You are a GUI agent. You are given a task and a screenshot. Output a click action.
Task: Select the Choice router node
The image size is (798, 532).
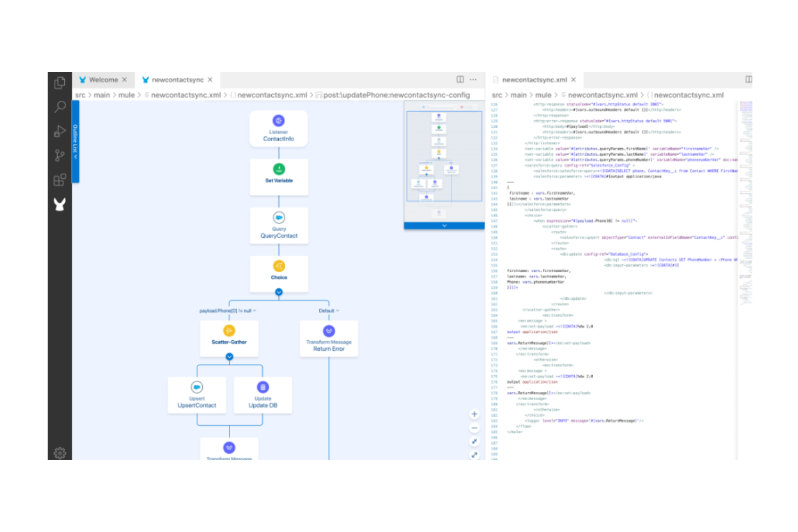click(x=279, y=274)
